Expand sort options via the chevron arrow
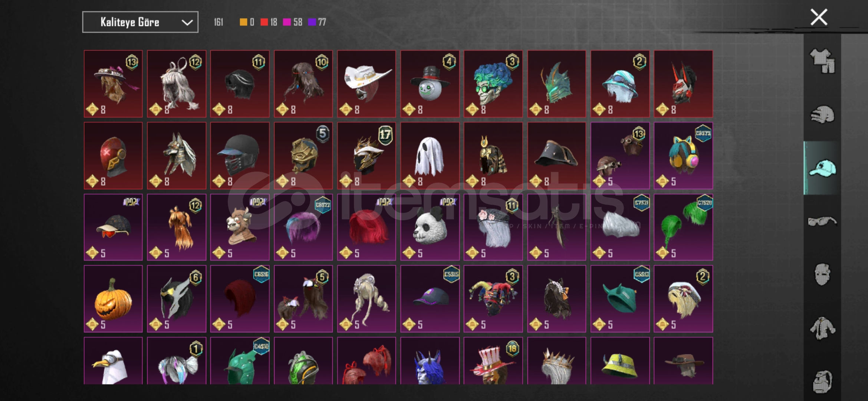The image size is (868, 401). [x=187, y=23]
